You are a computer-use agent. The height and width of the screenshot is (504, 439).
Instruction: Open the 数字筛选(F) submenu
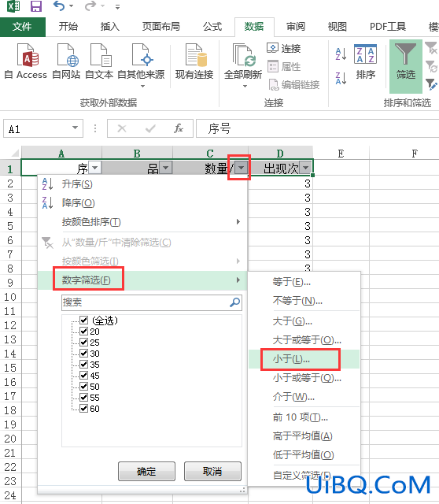point(142,280)
